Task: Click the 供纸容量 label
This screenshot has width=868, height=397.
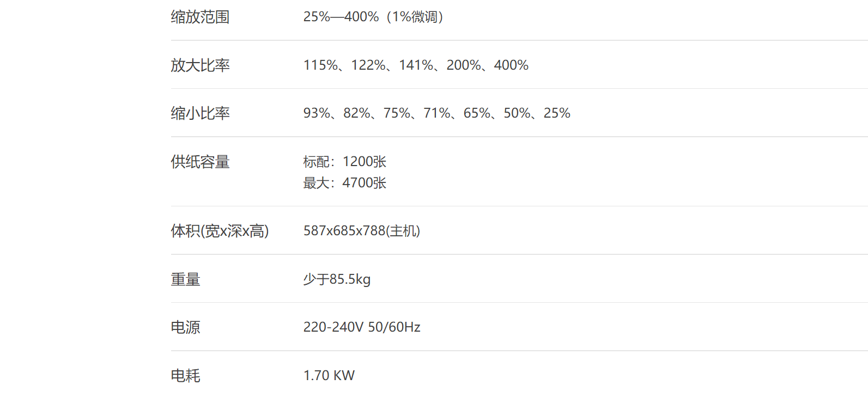Action: [x=200, y=162]
